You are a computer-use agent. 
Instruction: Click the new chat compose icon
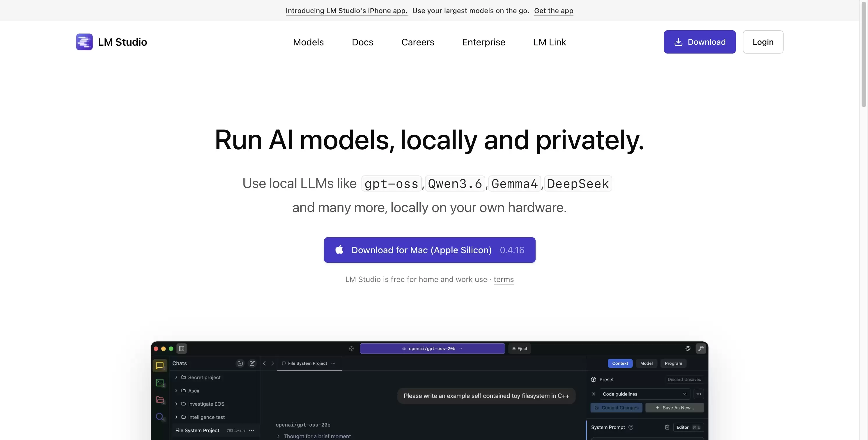pyautogui.click(x=252, y=363)
